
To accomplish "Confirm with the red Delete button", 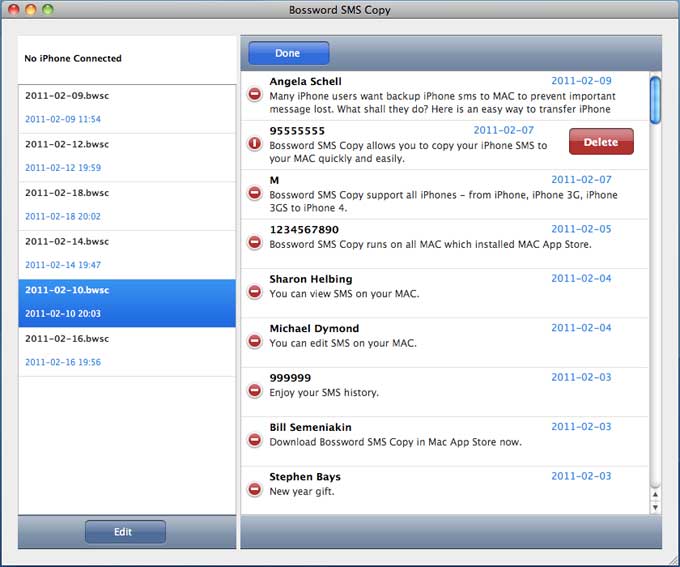I will point(601,141).
